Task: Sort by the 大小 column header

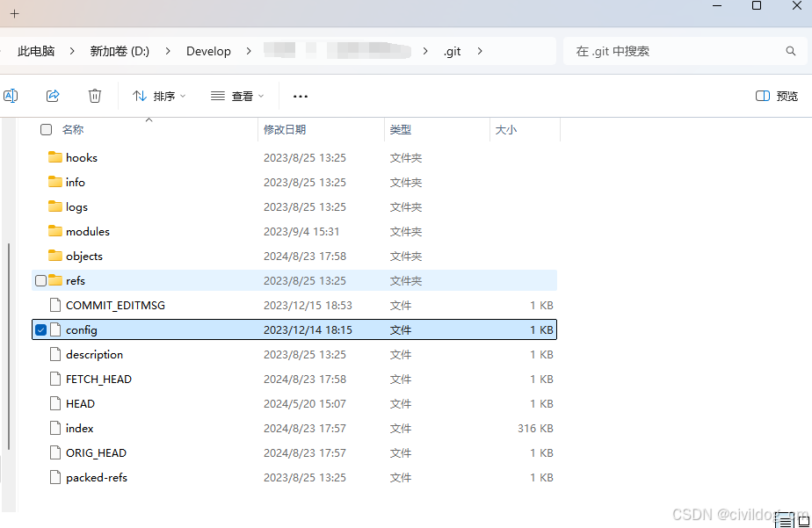Action: pyautogui.click(x=506, y=130)
